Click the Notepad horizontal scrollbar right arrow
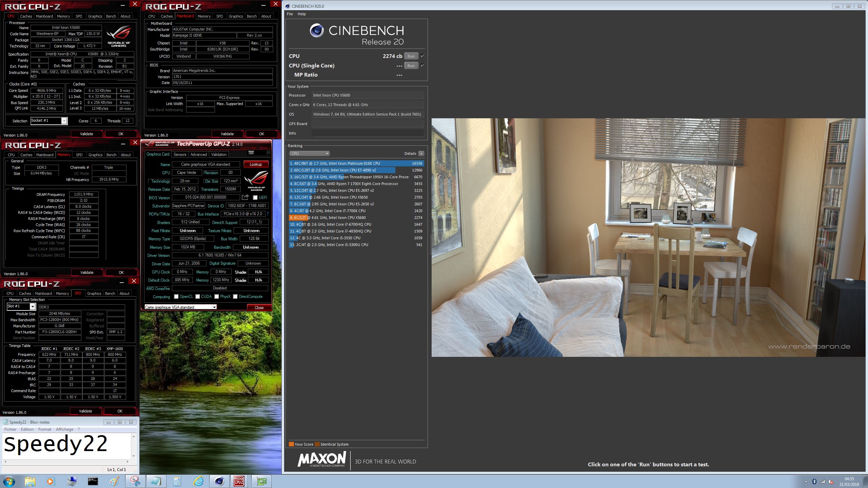Screen dimensions: 868x488 (x=127, y=461)
